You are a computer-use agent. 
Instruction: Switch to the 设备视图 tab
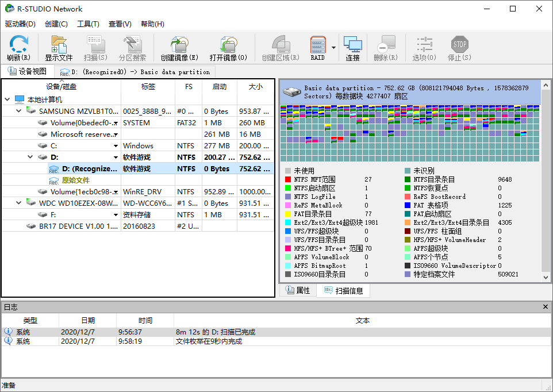pos(27,71)
